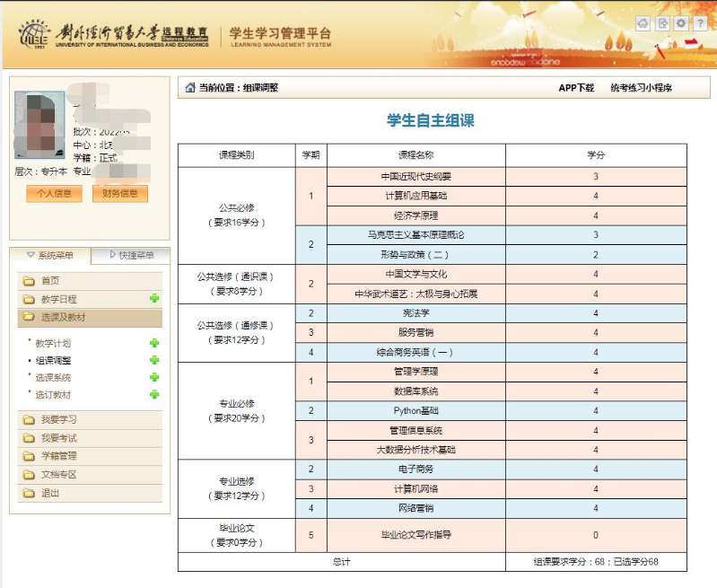This screenshot has width=717, height=588.
Task: Click the folder icon beside 文档专区
Action: [x=29, y=475]
